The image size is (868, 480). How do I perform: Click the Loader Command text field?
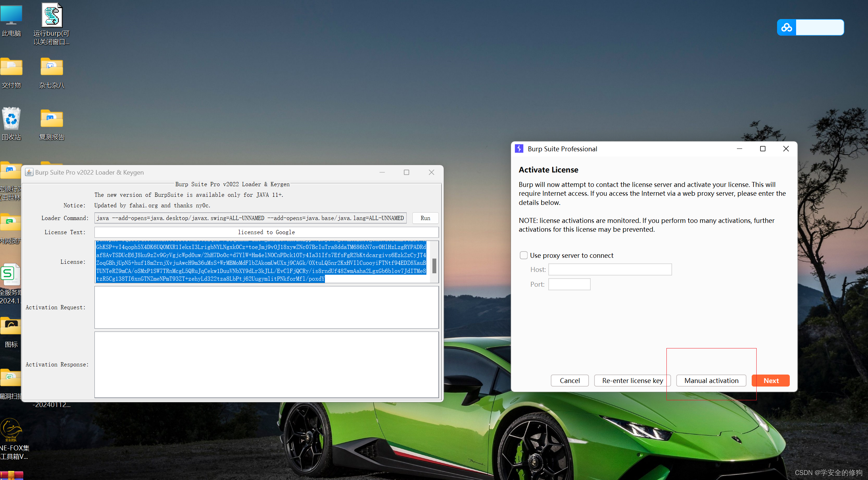pos(250,218)
